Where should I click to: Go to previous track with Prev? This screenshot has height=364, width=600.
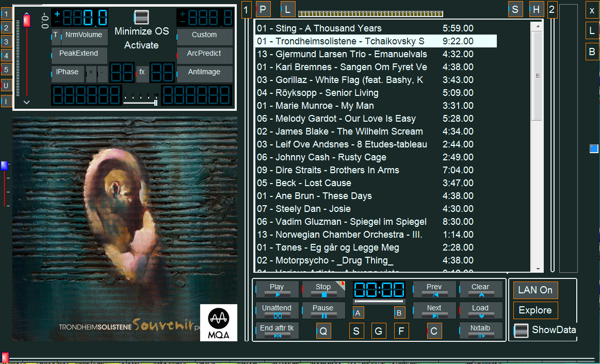tap(434, 289)
